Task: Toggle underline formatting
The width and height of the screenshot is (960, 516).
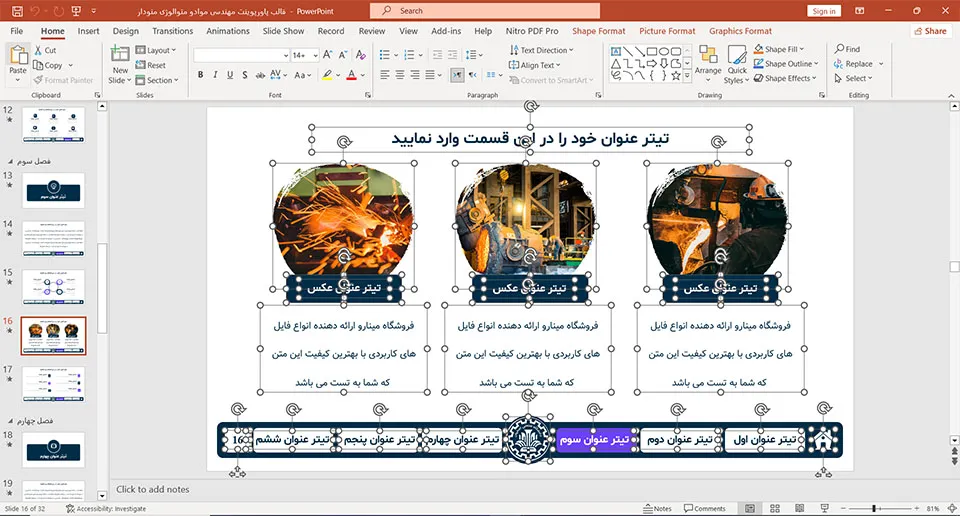Action: pos(230,75)
